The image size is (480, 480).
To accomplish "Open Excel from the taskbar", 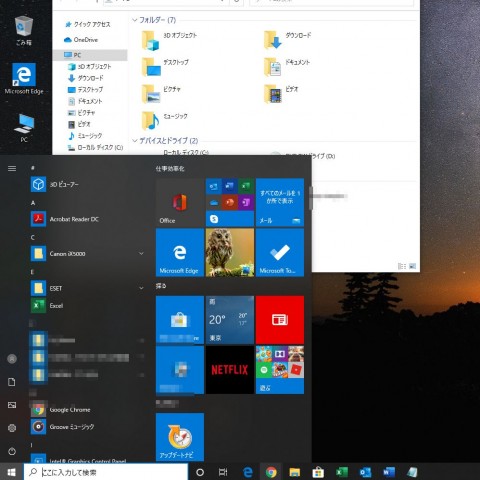I will (342, 472).
